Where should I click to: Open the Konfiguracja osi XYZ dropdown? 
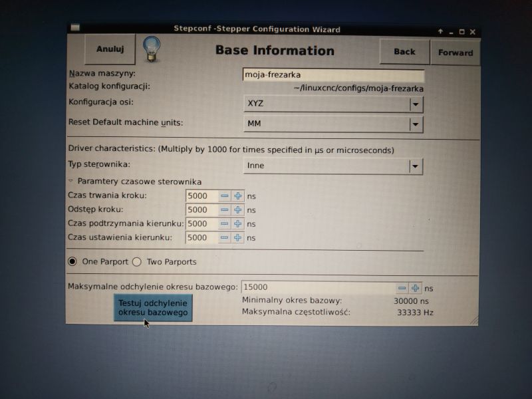click(x=416, y=104)
